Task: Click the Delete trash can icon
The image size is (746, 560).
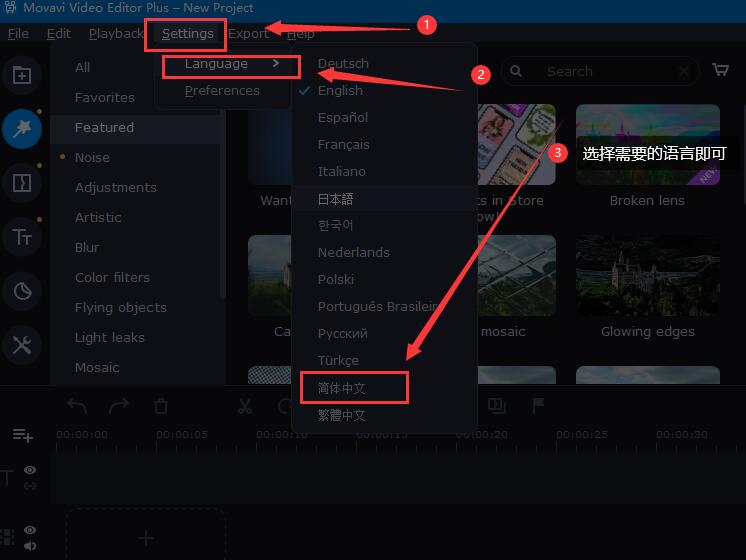Action: tap(161, 406)
